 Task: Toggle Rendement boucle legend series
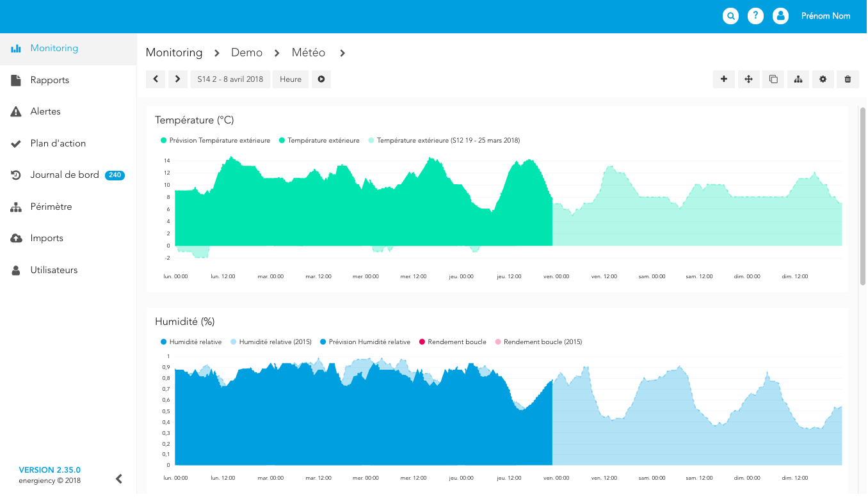[x=453, y=342]
